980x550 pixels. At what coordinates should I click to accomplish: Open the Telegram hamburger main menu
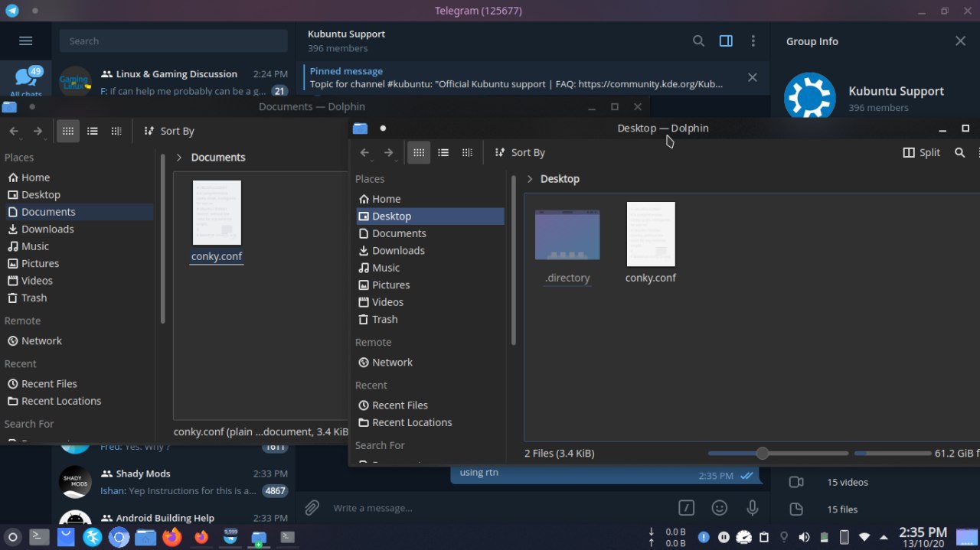25,41
